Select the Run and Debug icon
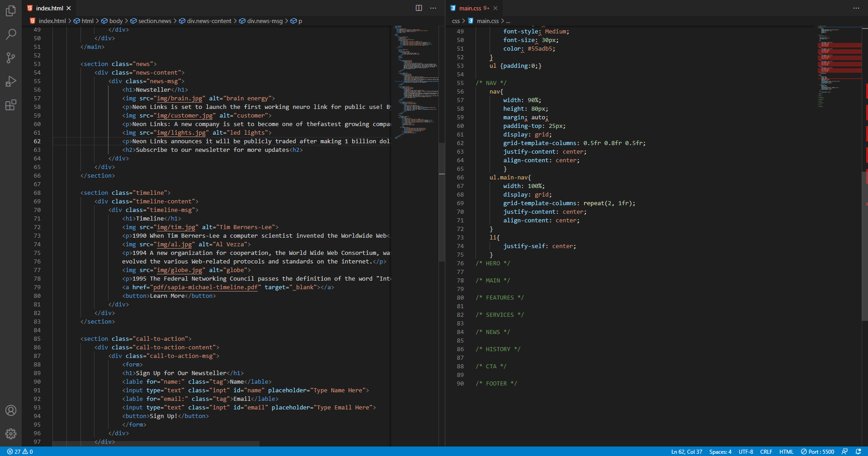Screen dimensions: 868x456 coord(11,81)
